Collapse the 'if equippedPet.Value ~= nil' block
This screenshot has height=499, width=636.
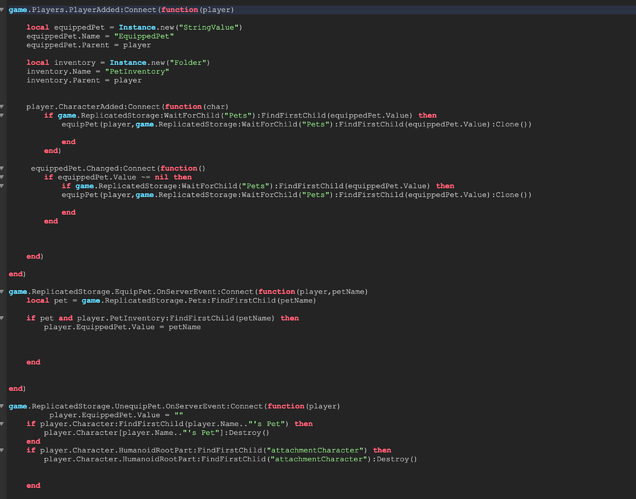tap(3, 177)
